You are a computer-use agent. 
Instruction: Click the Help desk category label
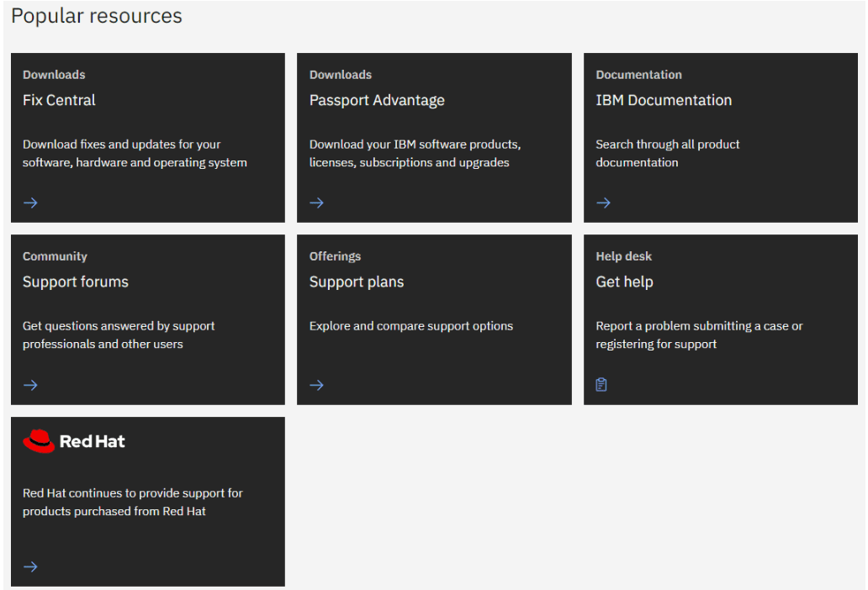pyautogui.click(x=624, y=256)
